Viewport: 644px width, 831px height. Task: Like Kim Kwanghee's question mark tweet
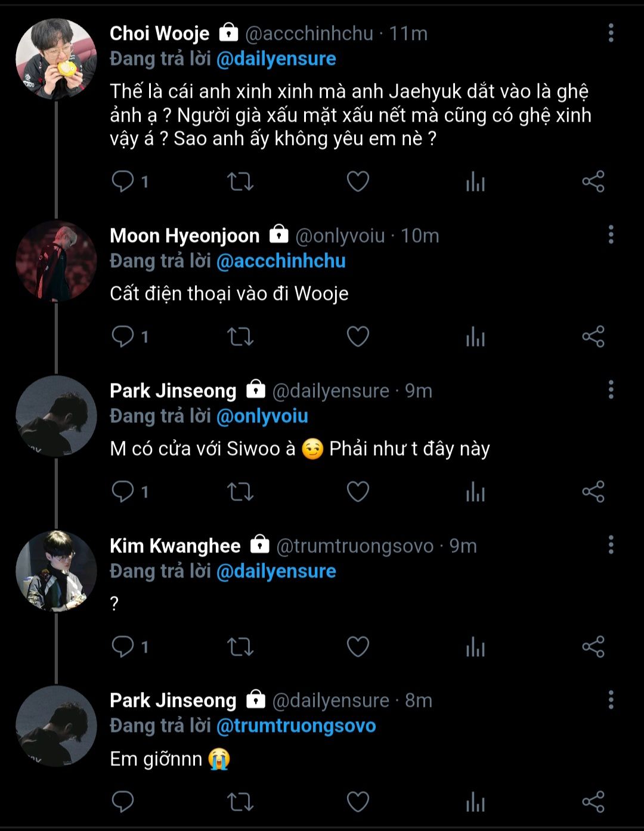(x=358, y=647)
